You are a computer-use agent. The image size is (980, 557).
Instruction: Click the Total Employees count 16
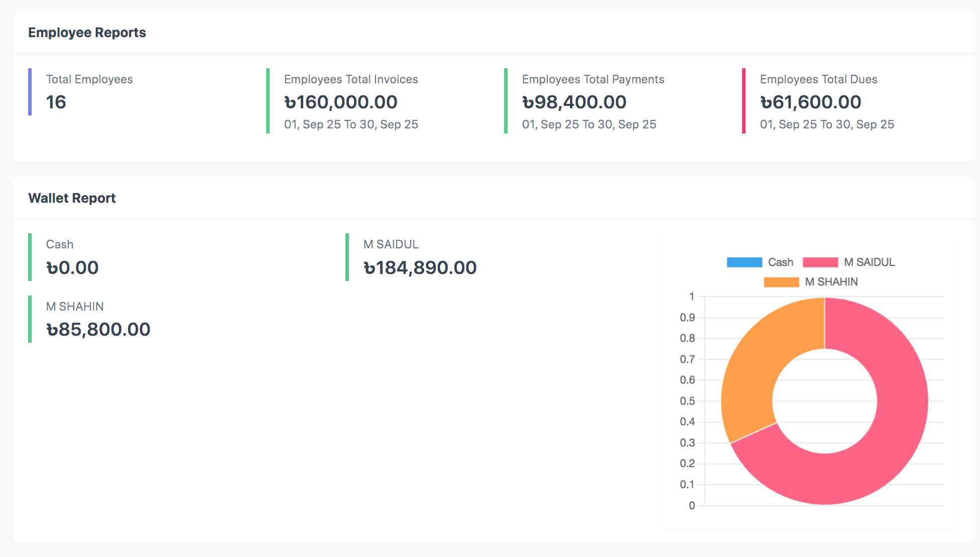[56, 102]
